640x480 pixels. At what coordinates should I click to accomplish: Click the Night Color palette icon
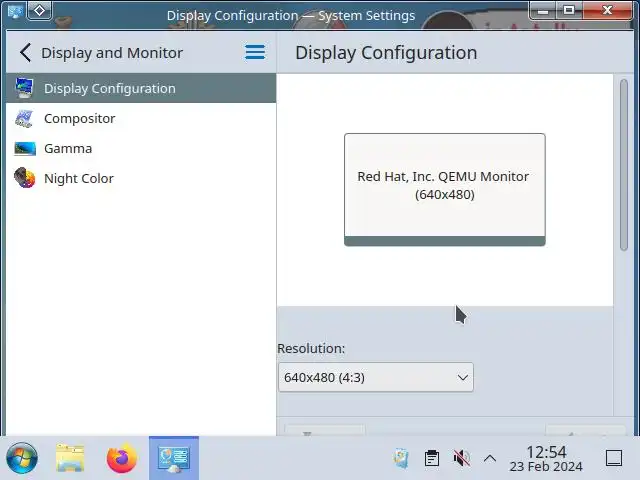24,178
